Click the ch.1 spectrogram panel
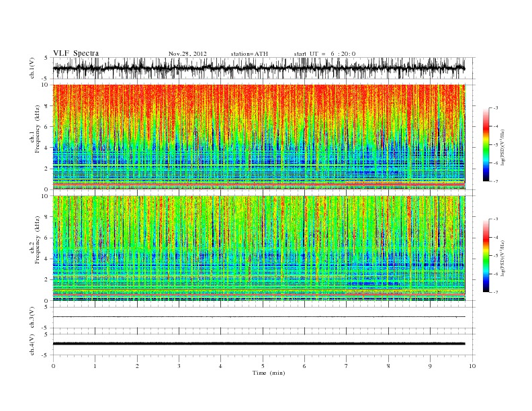 click(x=259, y=137)
